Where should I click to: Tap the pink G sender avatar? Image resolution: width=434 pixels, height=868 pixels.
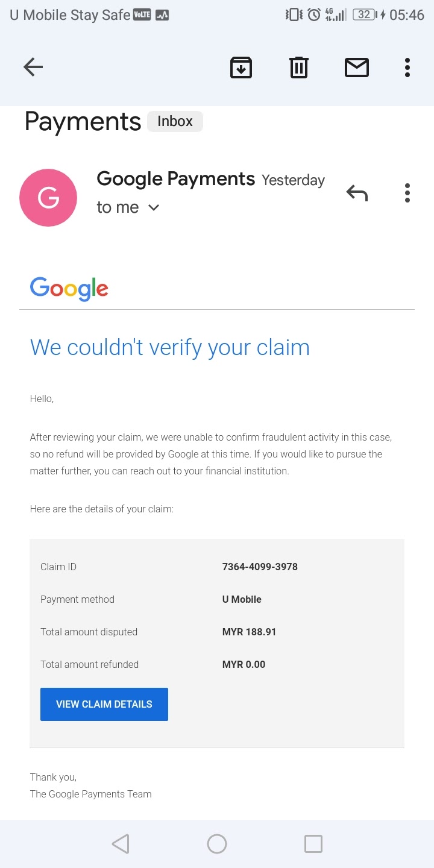(x=48, y=198)
